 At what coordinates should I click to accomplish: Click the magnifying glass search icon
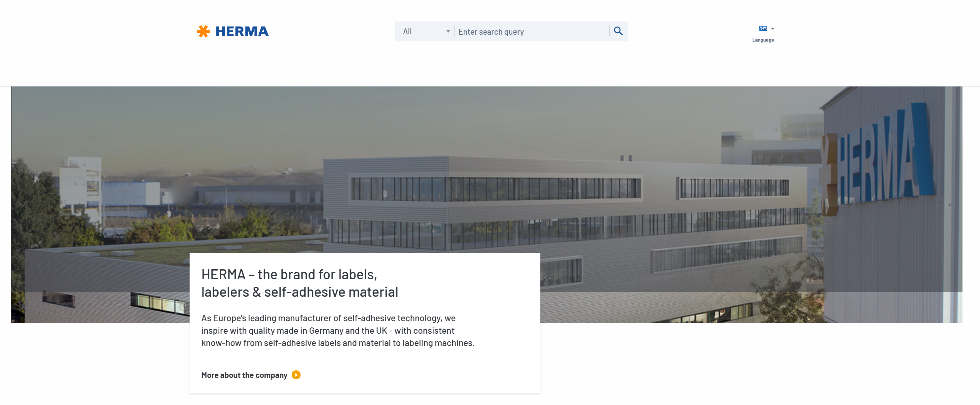pyautogui.click(x=618, y=31)
